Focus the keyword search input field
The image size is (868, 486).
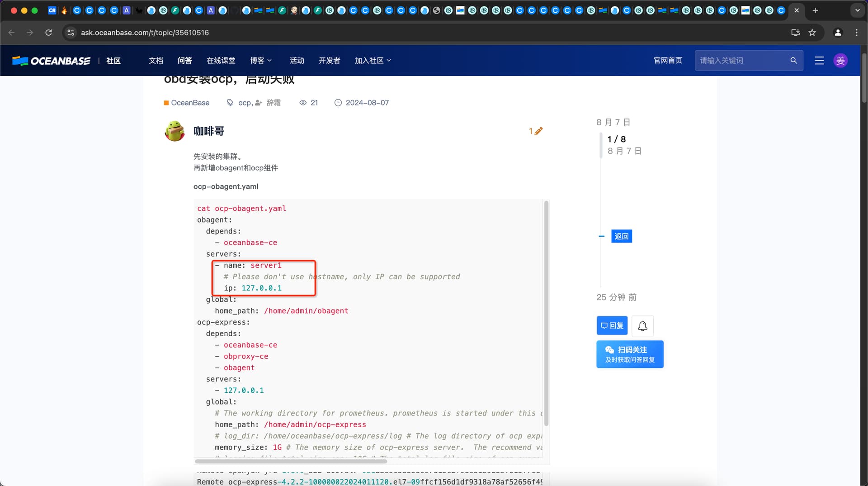coord(741,61)
